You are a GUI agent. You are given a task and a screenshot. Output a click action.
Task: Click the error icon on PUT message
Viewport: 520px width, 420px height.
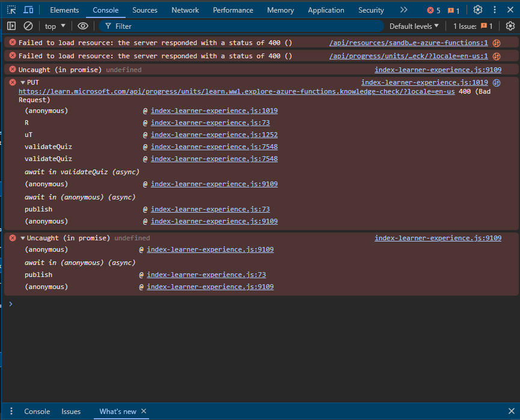[13, 82]
